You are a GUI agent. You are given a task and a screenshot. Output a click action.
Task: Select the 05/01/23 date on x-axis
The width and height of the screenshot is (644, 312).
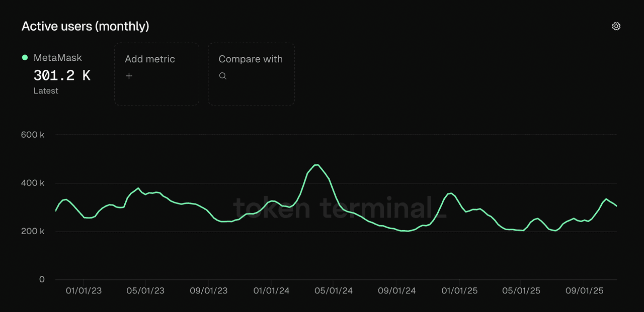pos(145,291)
